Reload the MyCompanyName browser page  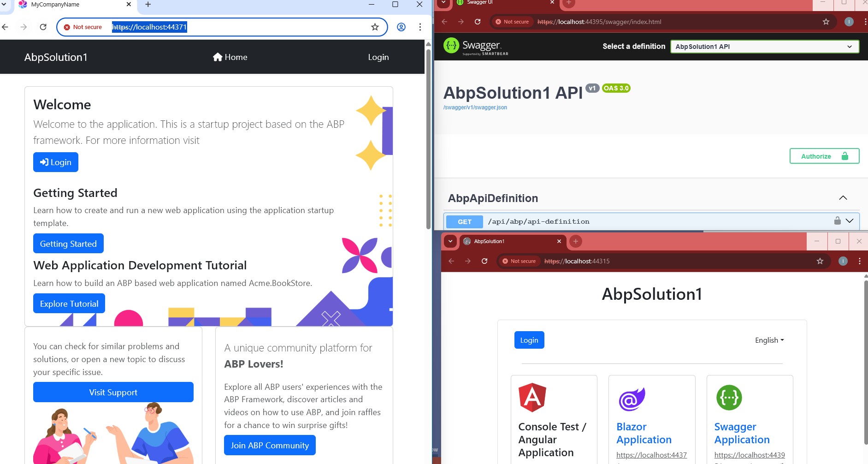43,27
